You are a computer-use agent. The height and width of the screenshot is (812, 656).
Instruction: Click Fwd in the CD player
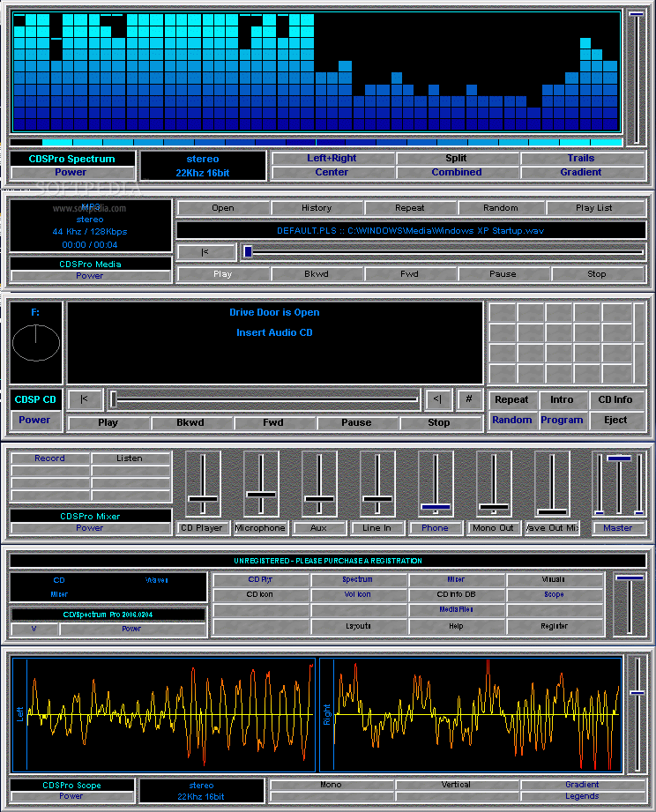pyautogui.click(x=273, y=423)
